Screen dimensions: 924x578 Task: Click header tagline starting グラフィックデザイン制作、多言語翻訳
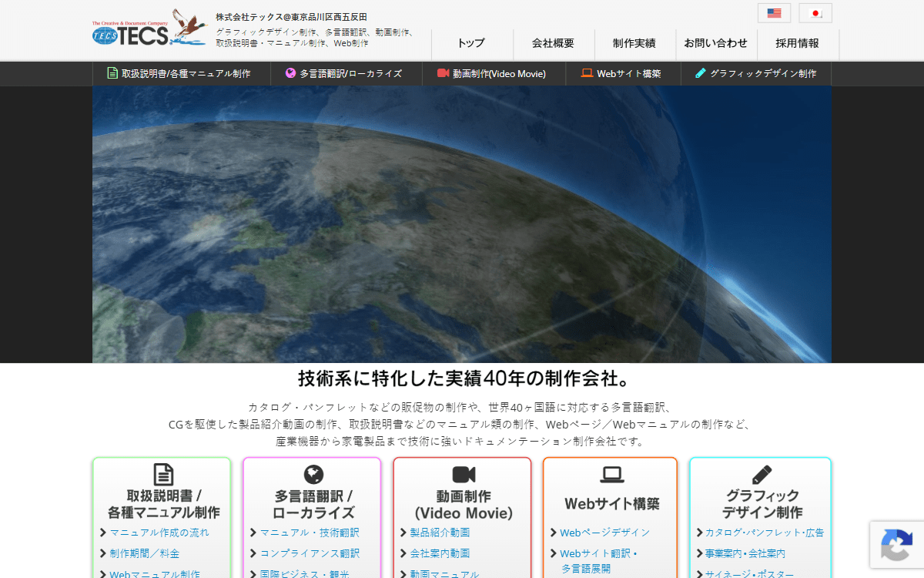coord(316,38)
